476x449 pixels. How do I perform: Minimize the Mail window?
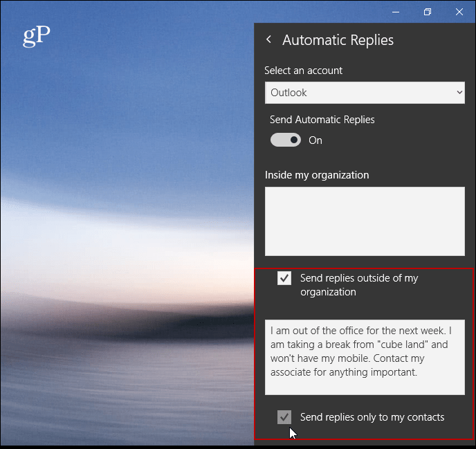coord(396,12)
